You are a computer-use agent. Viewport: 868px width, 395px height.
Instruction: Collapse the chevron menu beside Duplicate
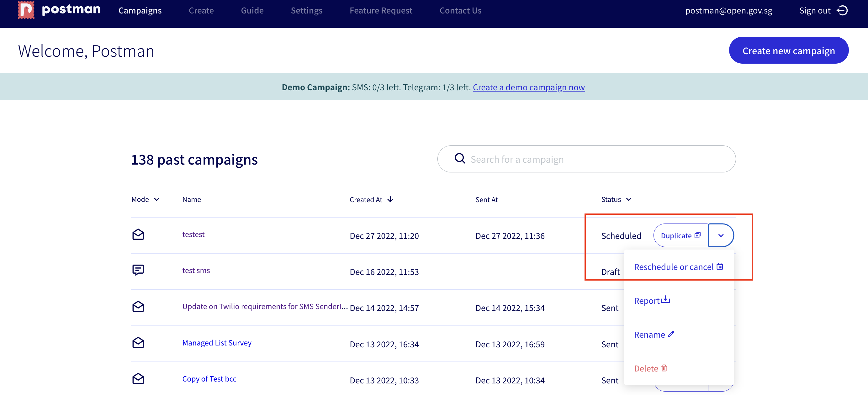point(721,235)
